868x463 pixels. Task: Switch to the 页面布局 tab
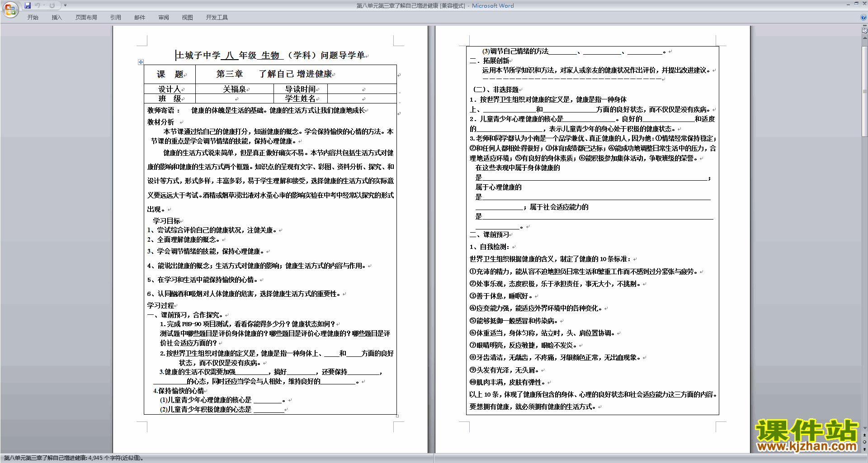[x=86, y=18]
